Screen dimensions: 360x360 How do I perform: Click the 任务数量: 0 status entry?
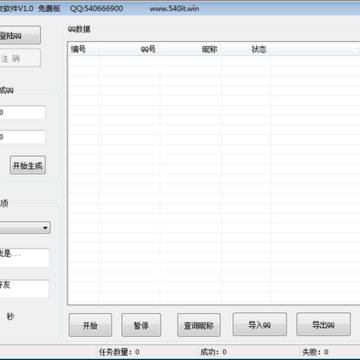click(x=119, y=352)
